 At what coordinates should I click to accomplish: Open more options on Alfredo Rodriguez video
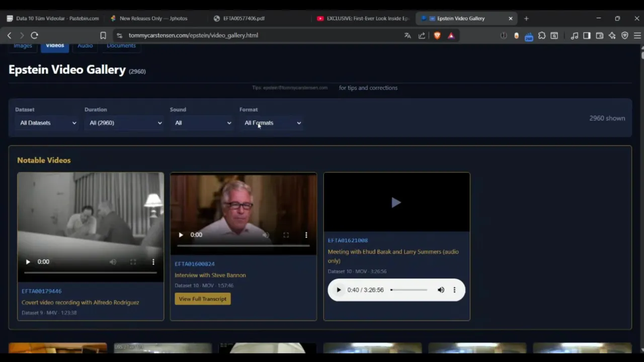(x=153, y=261)
